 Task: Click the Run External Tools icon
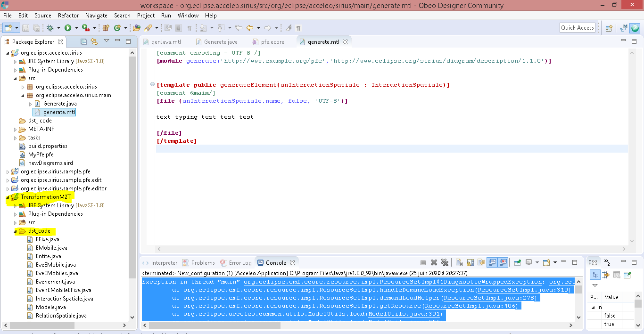(x=85, y=28)
